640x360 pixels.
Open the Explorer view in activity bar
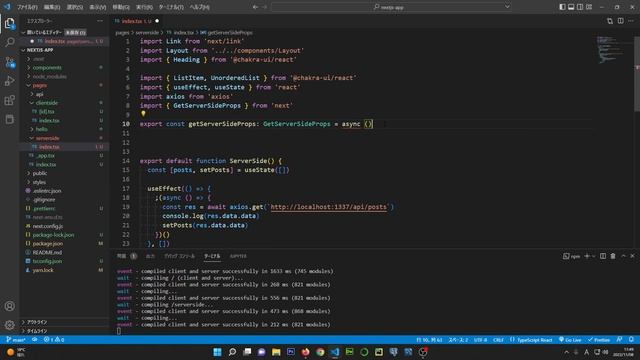(9, 23)
